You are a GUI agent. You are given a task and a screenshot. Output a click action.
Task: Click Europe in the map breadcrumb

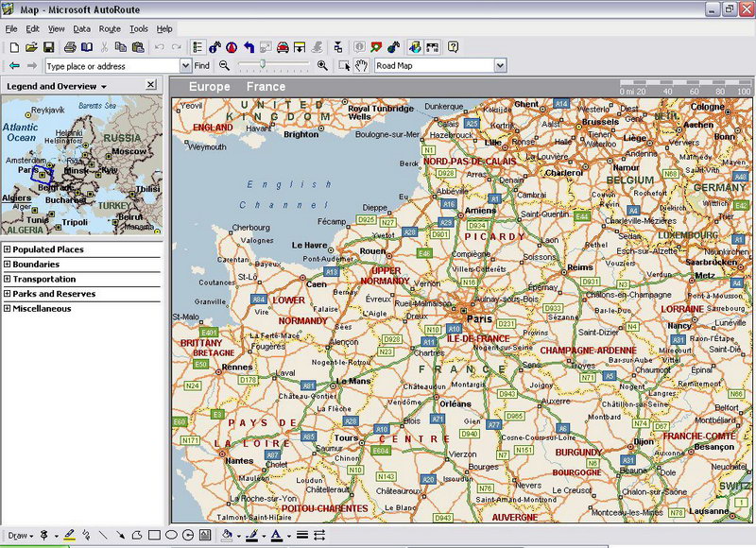pyautogui.click(x=209, y=87)
